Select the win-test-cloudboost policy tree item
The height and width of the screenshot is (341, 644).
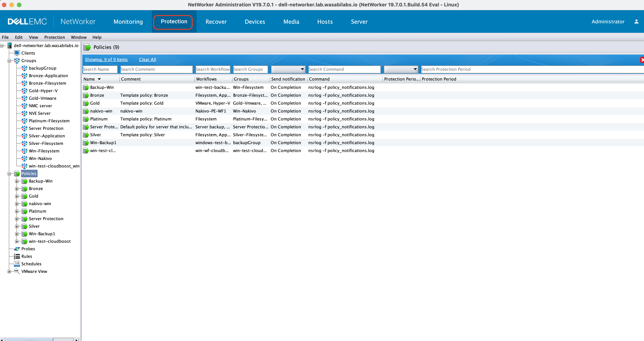tap(50, 241)
